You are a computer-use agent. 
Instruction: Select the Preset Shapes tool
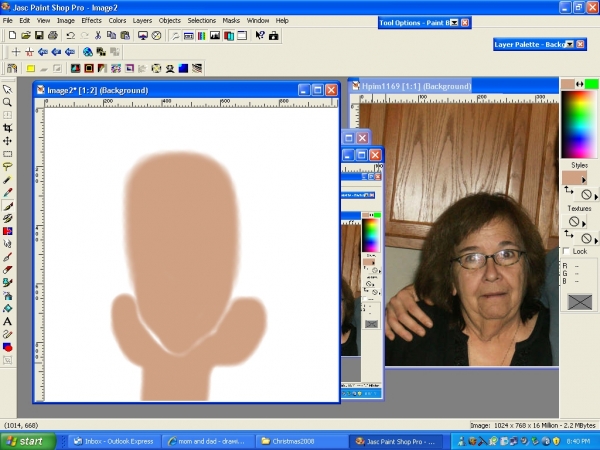tap(7, 347)
